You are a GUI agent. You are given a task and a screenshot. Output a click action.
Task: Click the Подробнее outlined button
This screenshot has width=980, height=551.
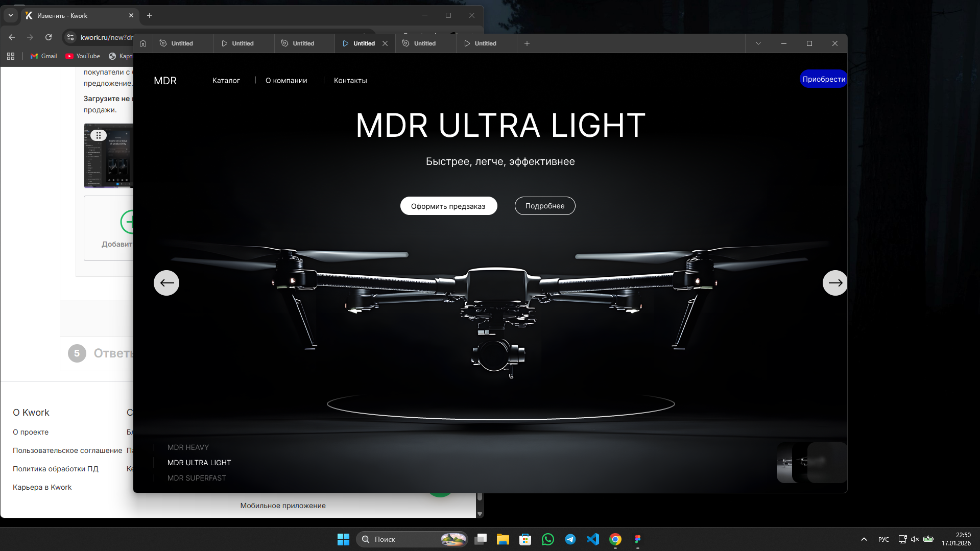pos(545,206)
